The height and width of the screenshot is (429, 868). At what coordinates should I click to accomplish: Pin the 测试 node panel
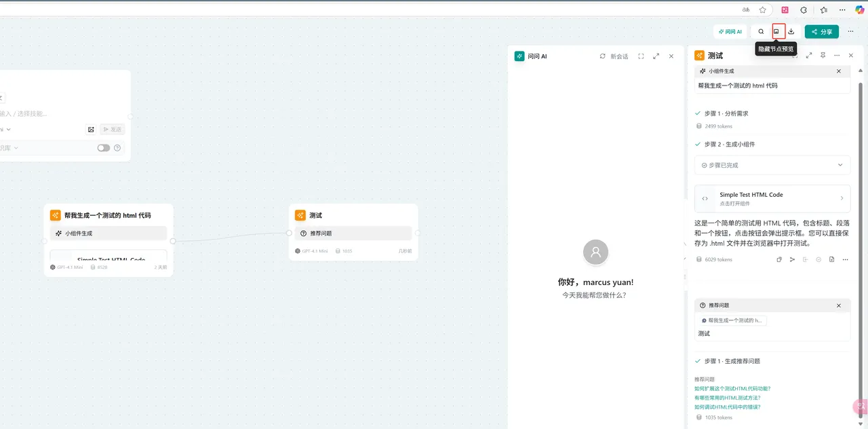[823, 56]
